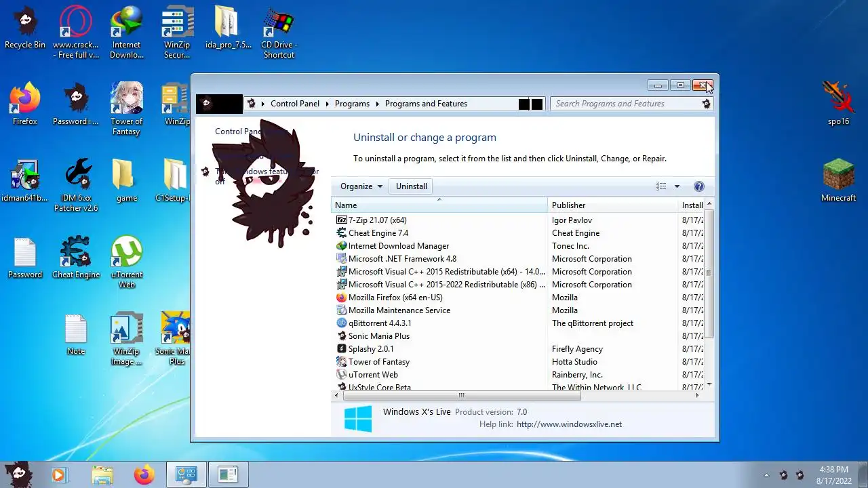Click scroll down arrow of program list

709,384
